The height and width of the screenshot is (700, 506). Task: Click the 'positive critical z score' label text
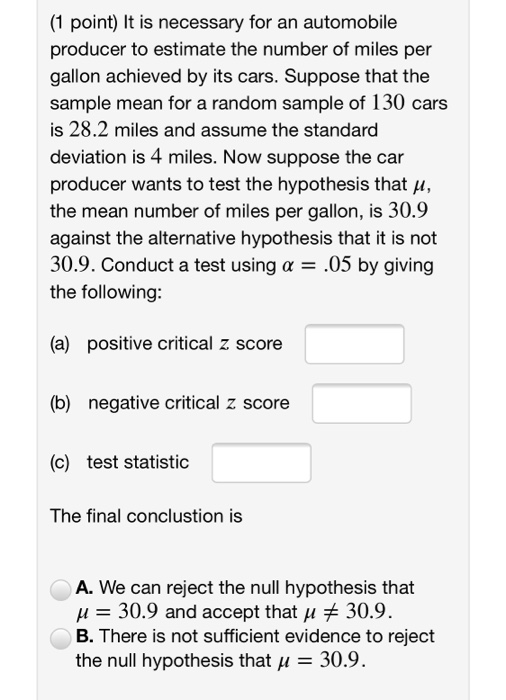(x=185, y=344)
